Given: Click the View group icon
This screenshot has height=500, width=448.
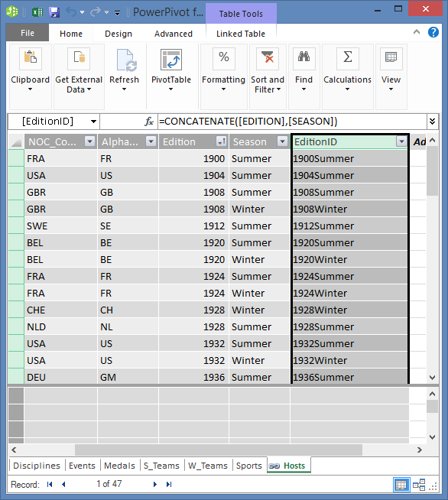Looking at the screenshot, I should [x=391, y=58].
